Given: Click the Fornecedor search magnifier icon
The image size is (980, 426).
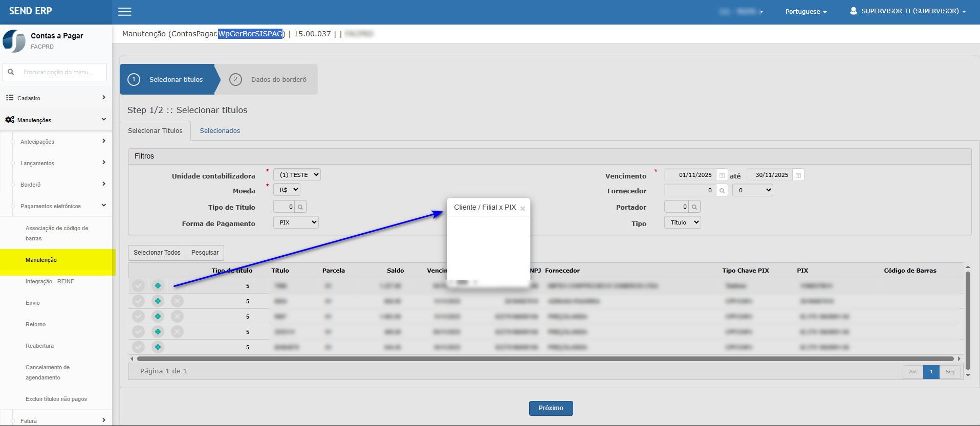Looking at the screenshot, I should pyautogui.click(x=722, y=191).
